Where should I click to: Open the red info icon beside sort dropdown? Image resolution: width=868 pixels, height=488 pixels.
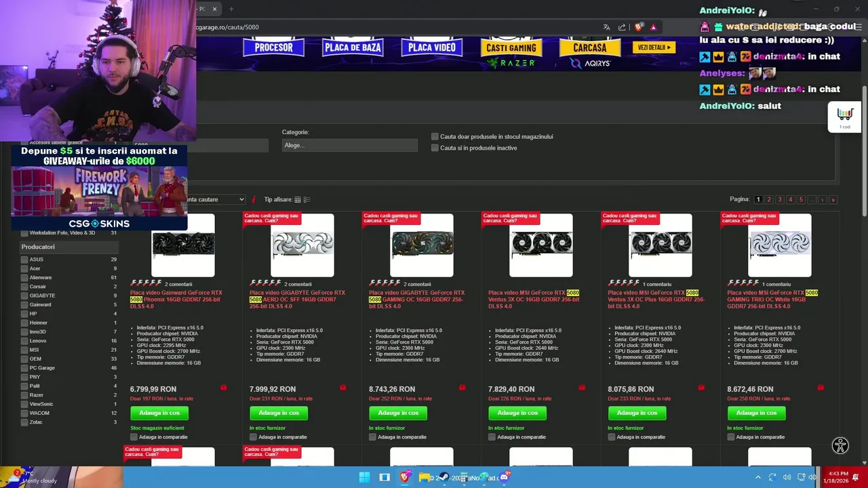click(x=254, y=200)
